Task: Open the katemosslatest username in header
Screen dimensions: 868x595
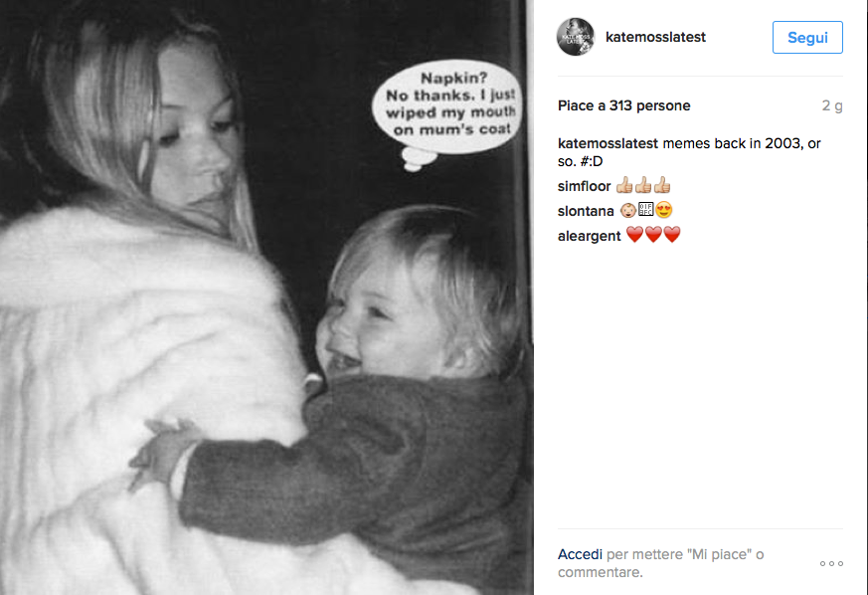Action: pos(655,37)
